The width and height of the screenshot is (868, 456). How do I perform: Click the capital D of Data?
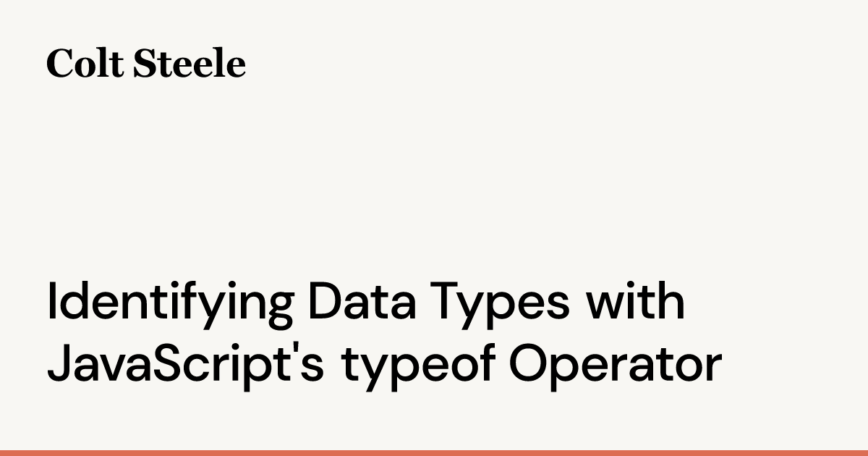point(324,303)
